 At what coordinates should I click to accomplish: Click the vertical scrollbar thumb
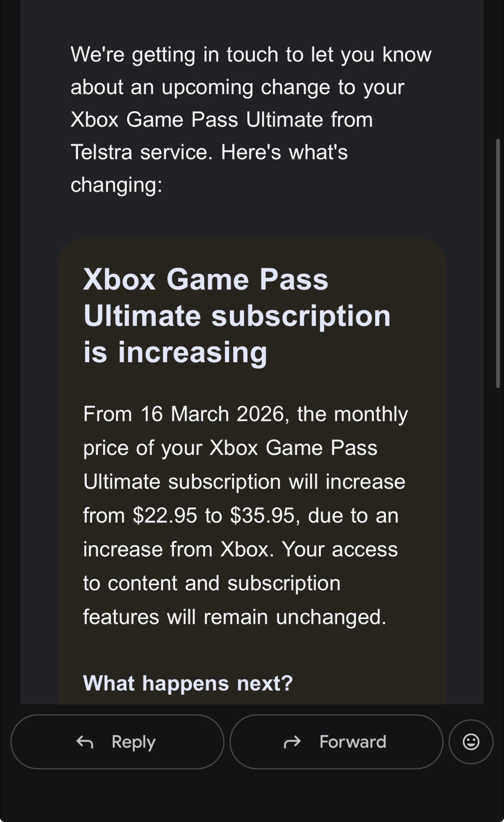coord(498,263)
